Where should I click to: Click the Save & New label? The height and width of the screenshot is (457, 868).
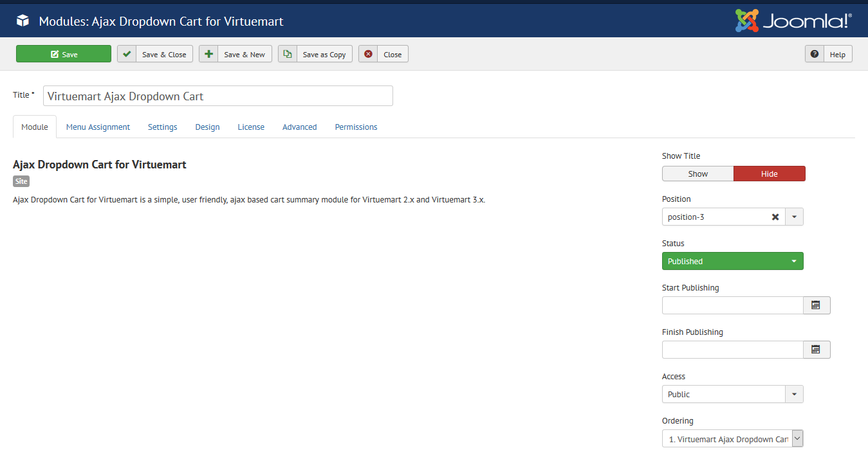[245, 55]
